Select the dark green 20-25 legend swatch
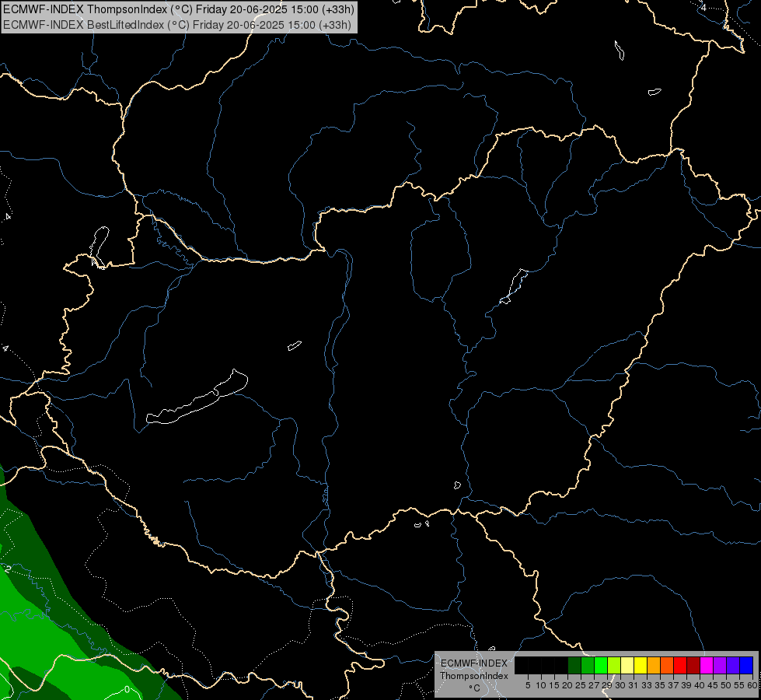761x700 pixels. point(574,665)
